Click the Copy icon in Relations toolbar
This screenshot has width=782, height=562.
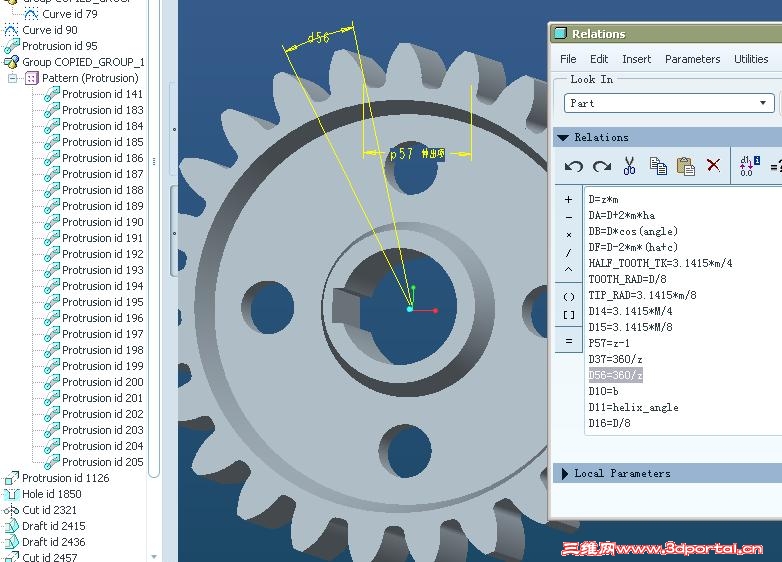(658, 166)
